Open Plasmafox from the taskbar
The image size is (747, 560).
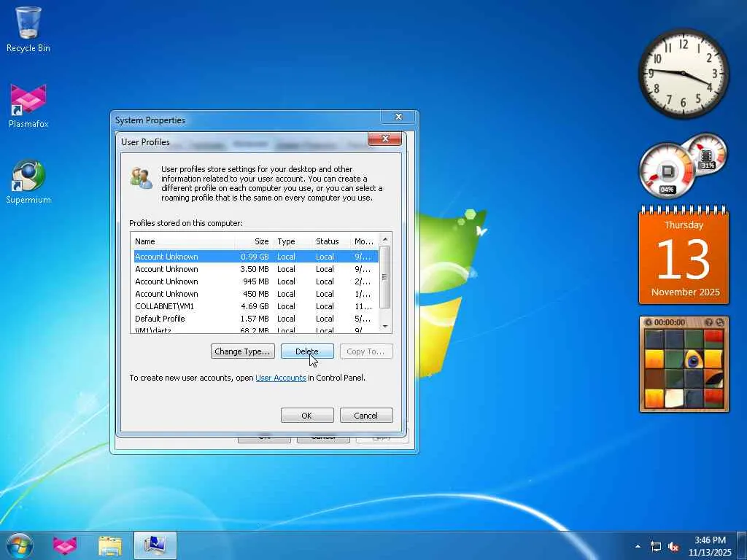65,545
